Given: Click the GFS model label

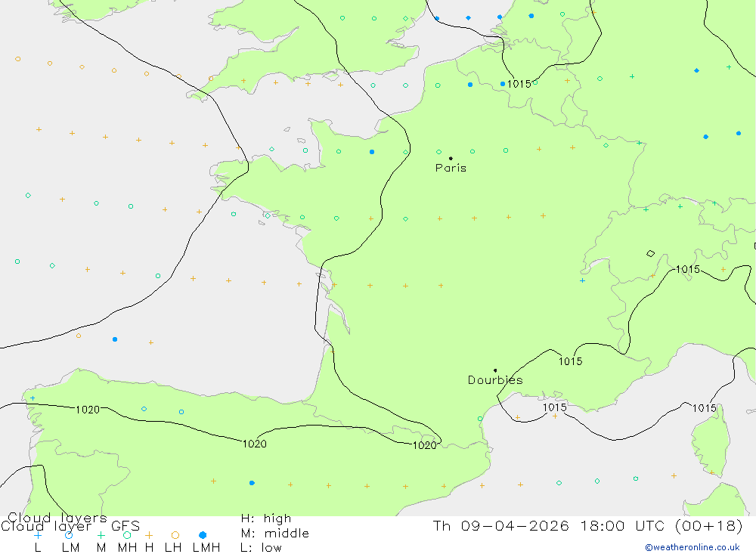Looking at the screenshot, I should (125, 526).
